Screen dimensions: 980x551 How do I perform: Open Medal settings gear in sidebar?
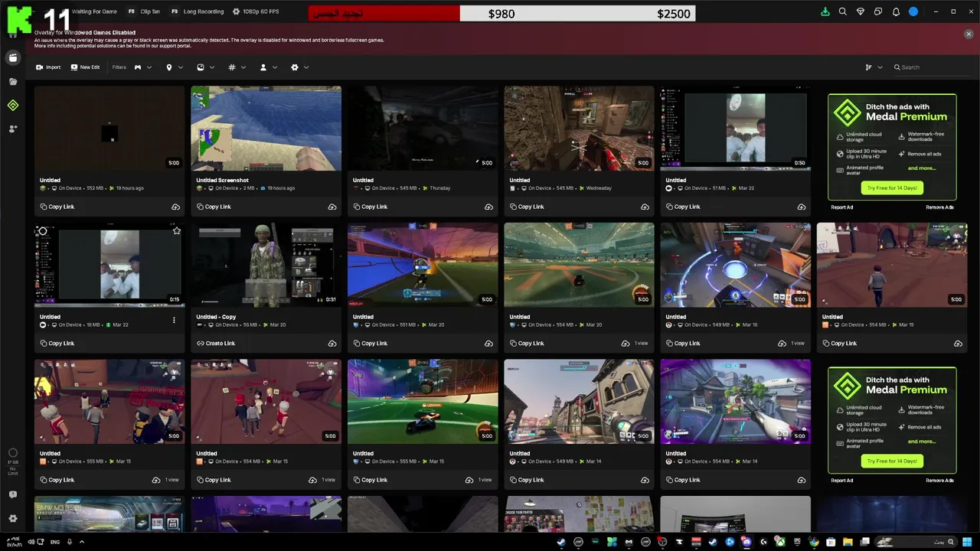pyautogui.click(x=13, y=518)
